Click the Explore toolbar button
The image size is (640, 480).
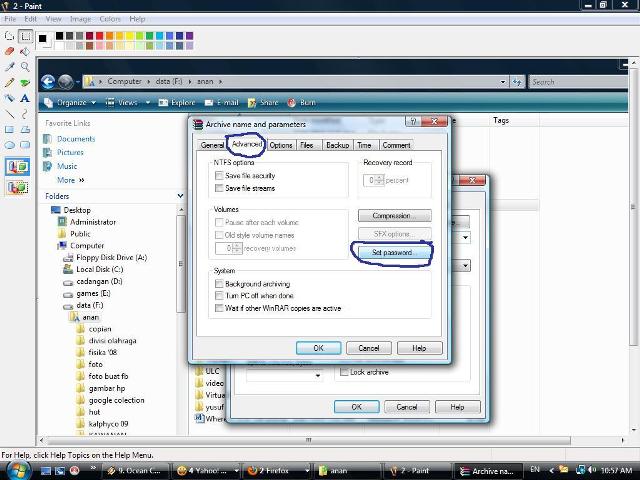pyautogui.click(x=177, y=102)
